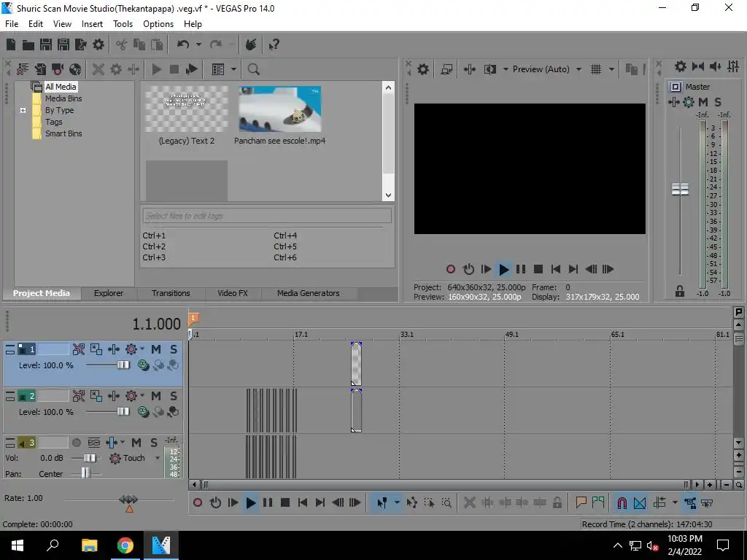Viewport: 747px width, 560px height.
Task: Open Normal Edit Tool dropdown arrow
Action: click(x=396, y=502)
